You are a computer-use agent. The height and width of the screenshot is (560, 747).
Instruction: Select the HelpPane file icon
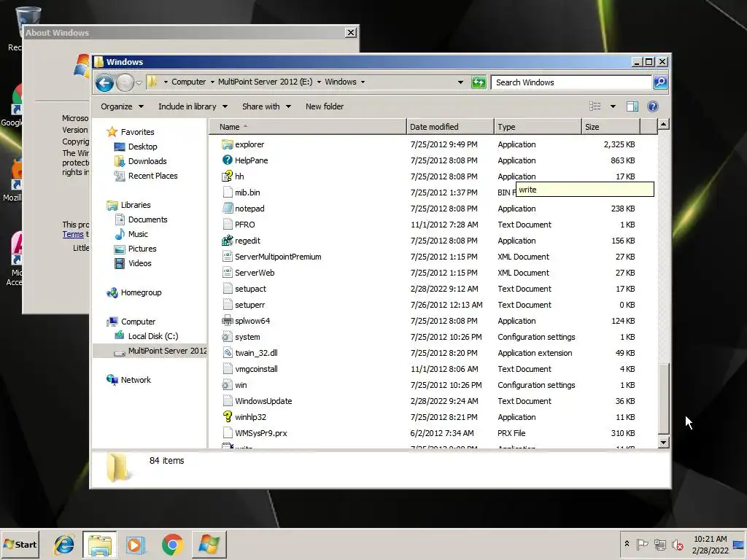click(228, 160)
